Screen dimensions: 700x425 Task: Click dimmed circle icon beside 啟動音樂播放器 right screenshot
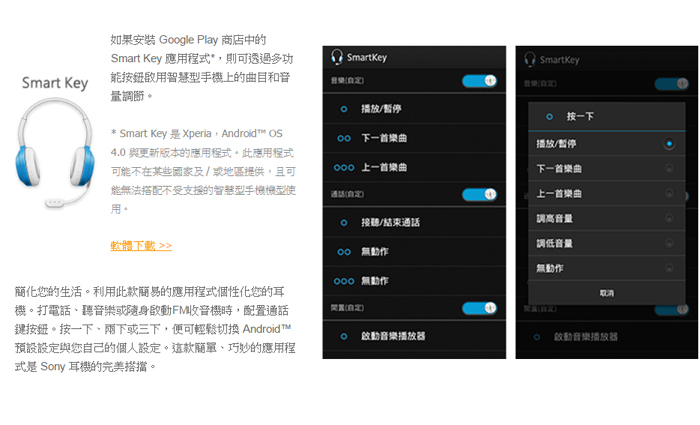[x=537, y=337]
